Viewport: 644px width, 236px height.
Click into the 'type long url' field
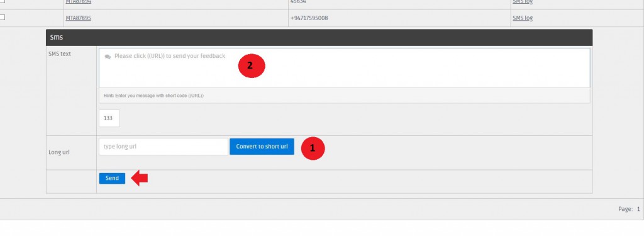coord(163,147)
